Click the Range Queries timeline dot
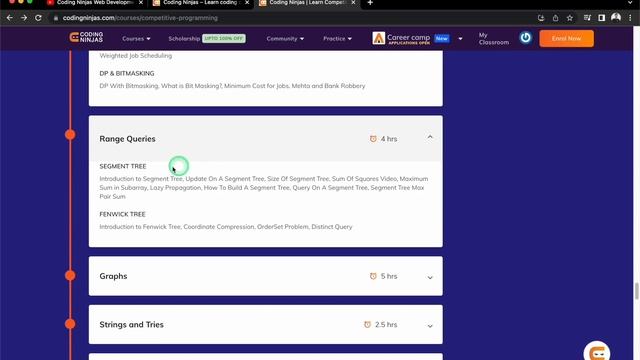 70,134
